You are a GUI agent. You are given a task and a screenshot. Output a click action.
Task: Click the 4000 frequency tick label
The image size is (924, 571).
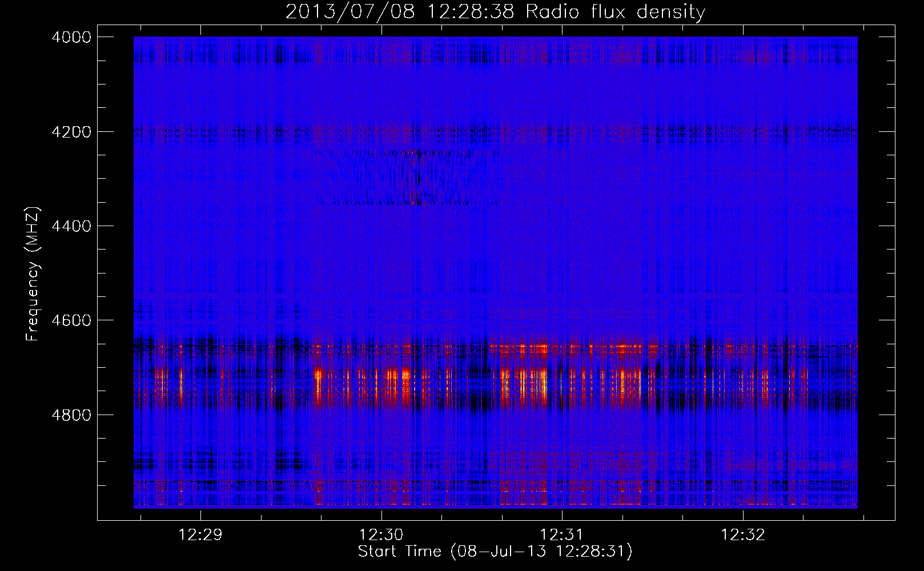click(x=71, y=37)
